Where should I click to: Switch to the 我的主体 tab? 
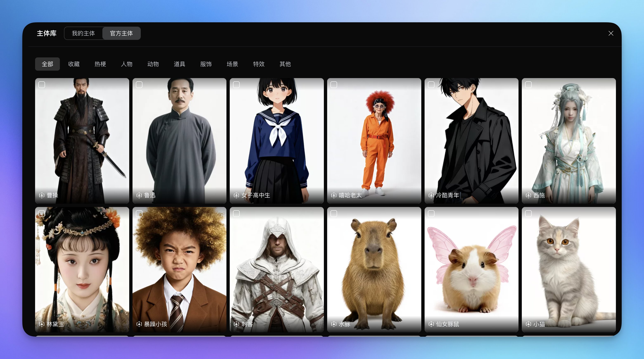coord(83,33)
